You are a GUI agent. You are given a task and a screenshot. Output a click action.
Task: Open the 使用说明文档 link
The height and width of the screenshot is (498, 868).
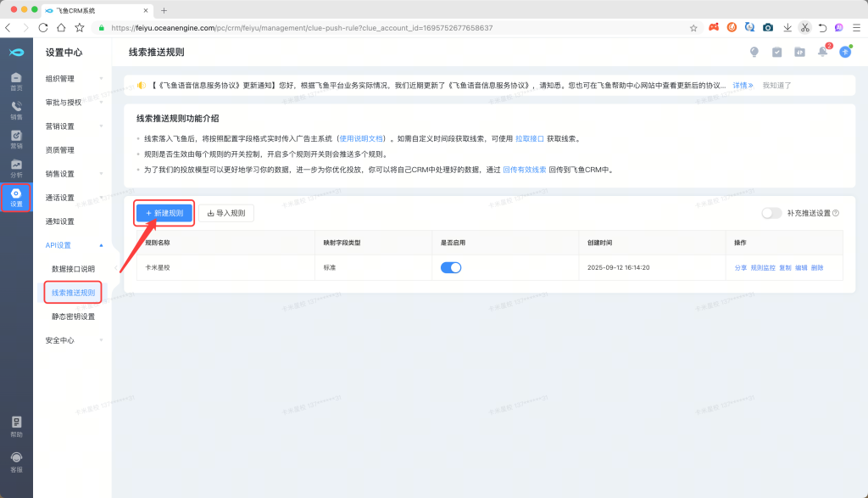(362, 138)
